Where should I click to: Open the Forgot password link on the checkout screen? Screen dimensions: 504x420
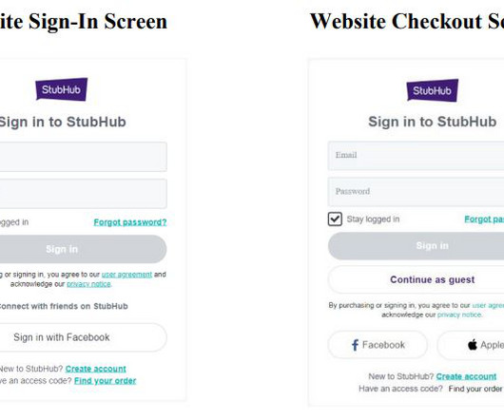coord(484,220)
